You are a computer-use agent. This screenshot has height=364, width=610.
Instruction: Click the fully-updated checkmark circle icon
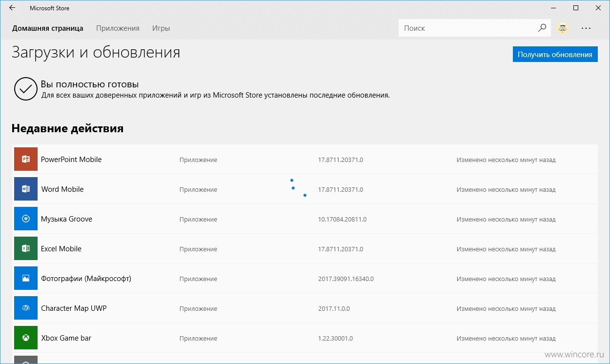(x=26, y=88)
